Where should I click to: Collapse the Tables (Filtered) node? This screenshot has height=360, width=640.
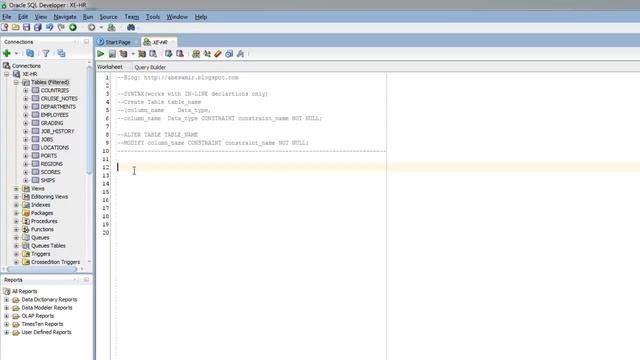(x=16, y=82)
